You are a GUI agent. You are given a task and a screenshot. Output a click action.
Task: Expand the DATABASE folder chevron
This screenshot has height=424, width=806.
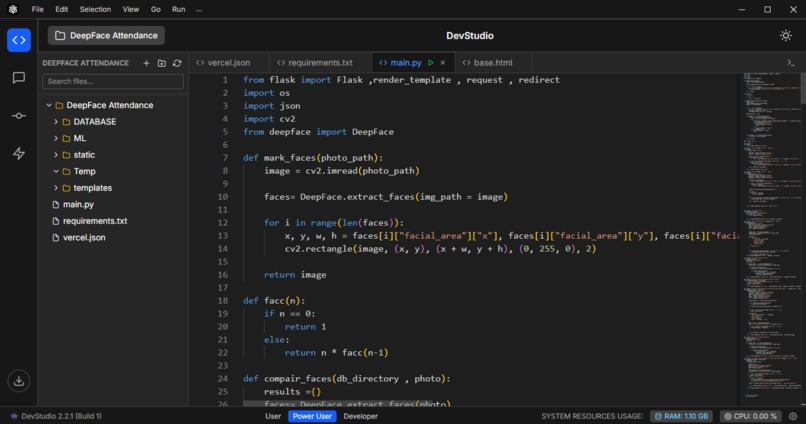click(x=56, y=122)
